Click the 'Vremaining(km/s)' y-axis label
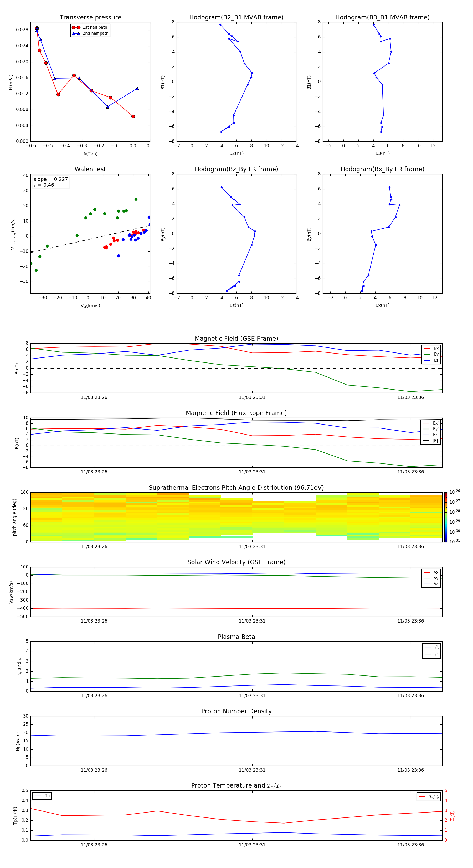 click(x=13, y=234)
